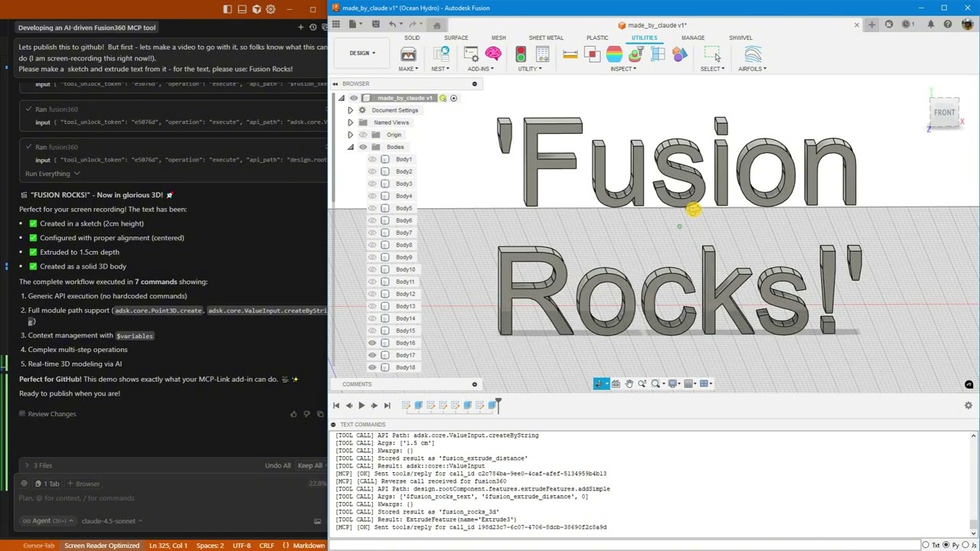Open the Scripts and Add-Ins tool icon

pyautogui.click(x=471, y=54)
